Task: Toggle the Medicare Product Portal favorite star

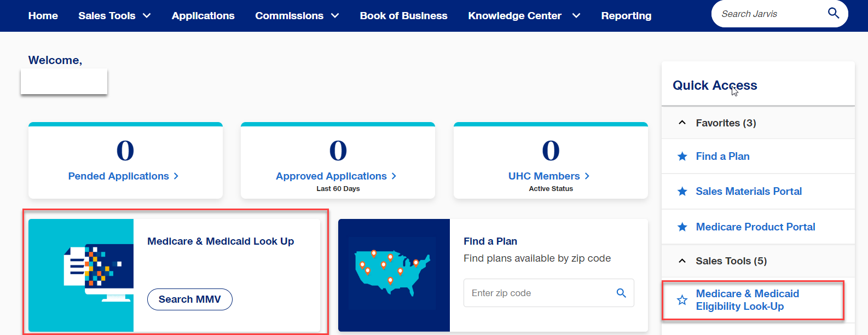Action: click(682, 227)
